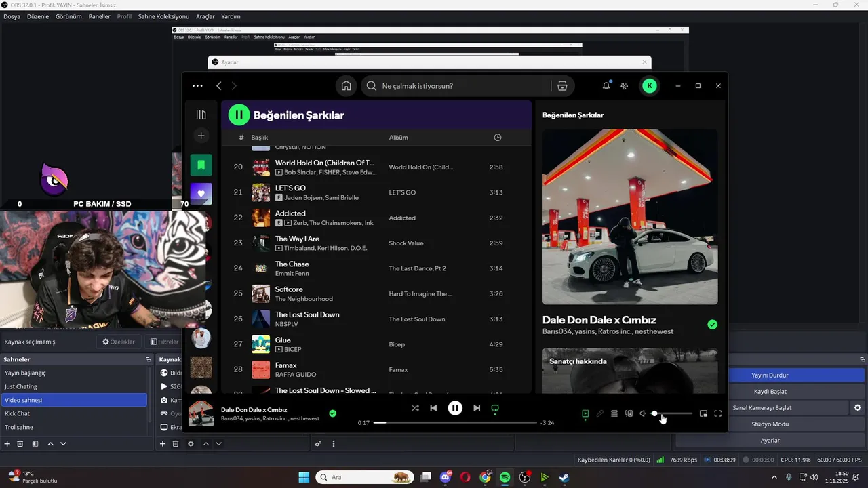The height and width of the screenshot is (488, 868).
Task: Skip to the next track
Action: tap(477, 408)
